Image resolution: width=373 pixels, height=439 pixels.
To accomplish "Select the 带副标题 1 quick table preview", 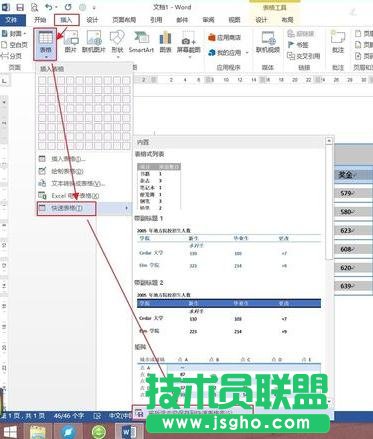I will point(229,249).
